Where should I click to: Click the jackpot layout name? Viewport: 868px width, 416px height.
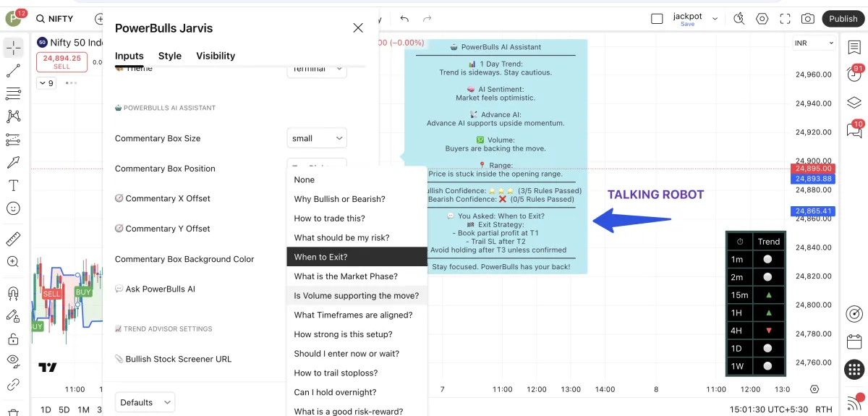coord(687,16)
